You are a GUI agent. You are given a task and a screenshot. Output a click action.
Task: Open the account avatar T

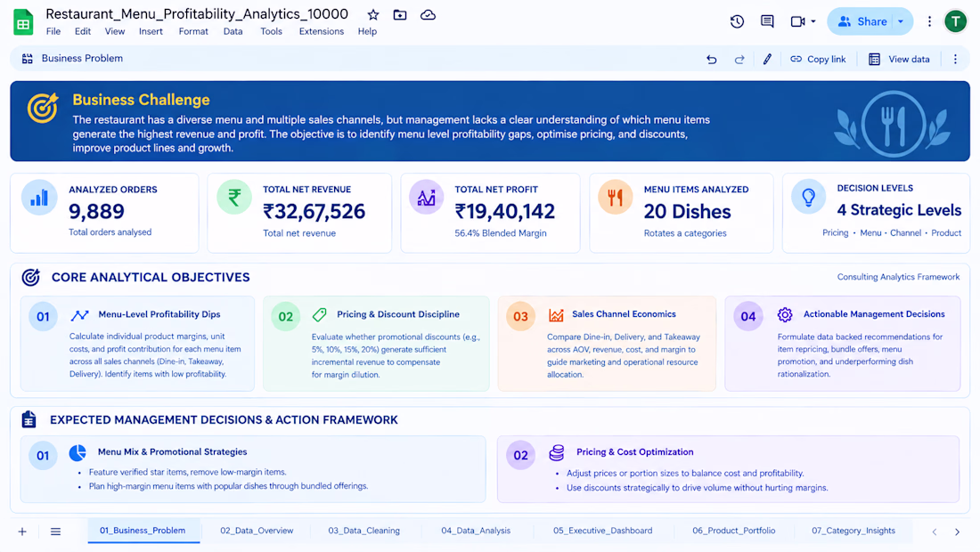coord(955,22)
